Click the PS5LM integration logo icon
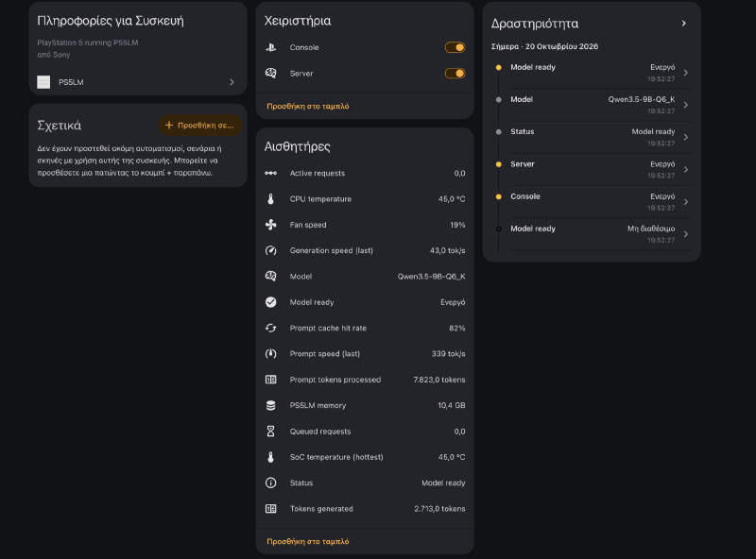Image resolution: width=756 pixels, height=559 pixels. click(43, 82)
